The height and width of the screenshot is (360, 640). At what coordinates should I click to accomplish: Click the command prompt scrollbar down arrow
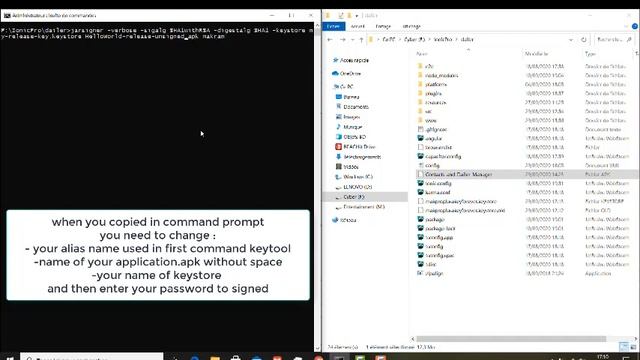coord(318,348)
